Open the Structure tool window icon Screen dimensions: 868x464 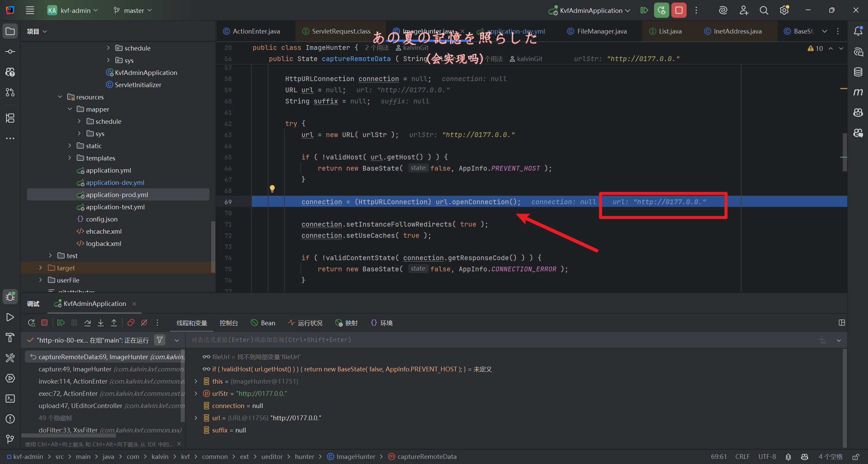(10, 118)
